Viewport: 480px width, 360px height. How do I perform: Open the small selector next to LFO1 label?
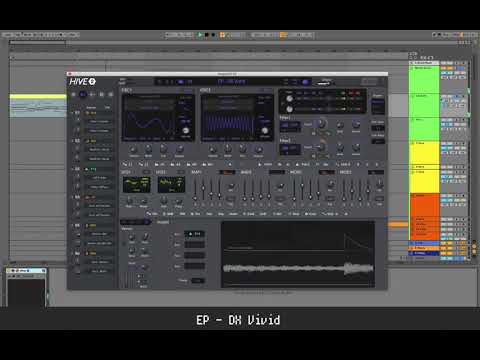[146, 172]
